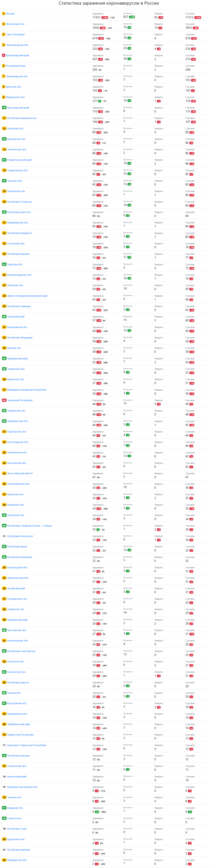
Task: Open the Республика Крым link
Action: point(17,546)
